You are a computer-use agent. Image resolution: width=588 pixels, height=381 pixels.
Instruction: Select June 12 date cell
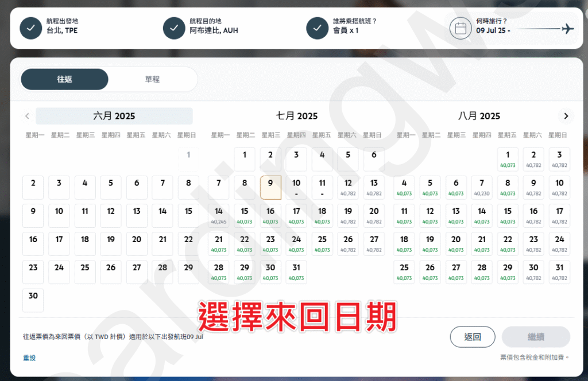(x=111, y=215)
